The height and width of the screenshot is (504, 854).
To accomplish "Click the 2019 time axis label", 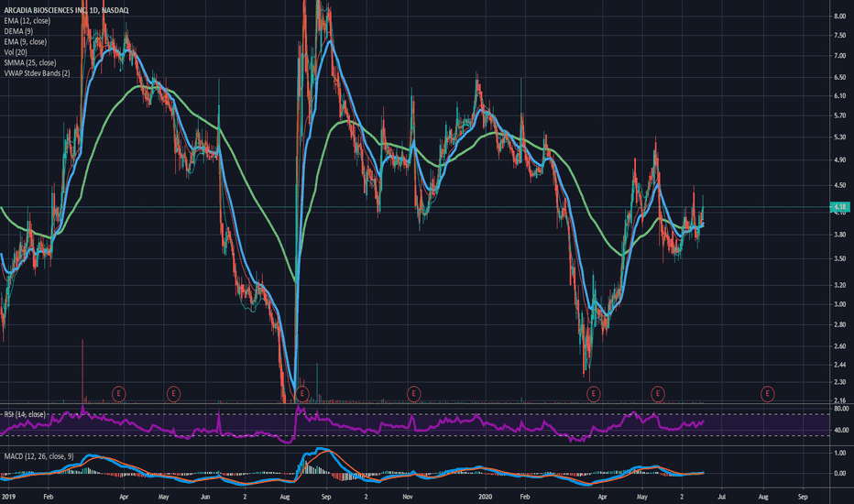I will coord(8,497).
